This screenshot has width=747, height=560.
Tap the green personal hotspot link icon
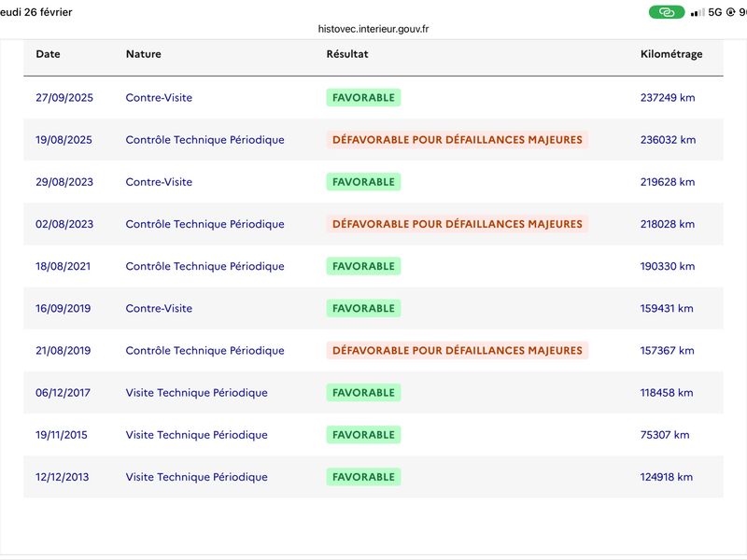click(x=667, y=12)
